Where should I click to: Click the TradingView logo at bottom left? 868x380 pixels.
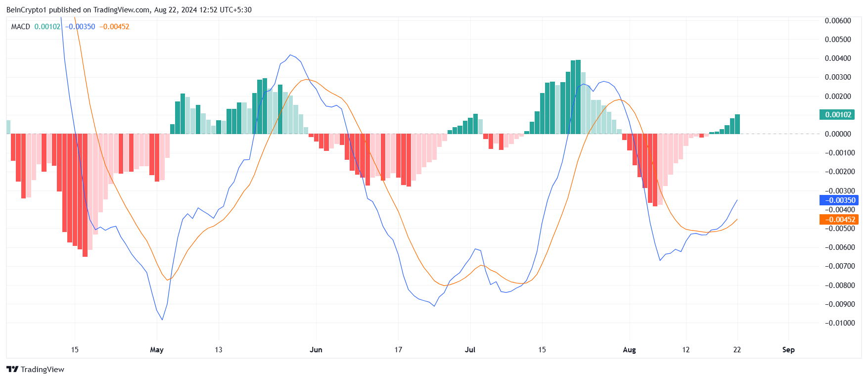coord(35,369)
